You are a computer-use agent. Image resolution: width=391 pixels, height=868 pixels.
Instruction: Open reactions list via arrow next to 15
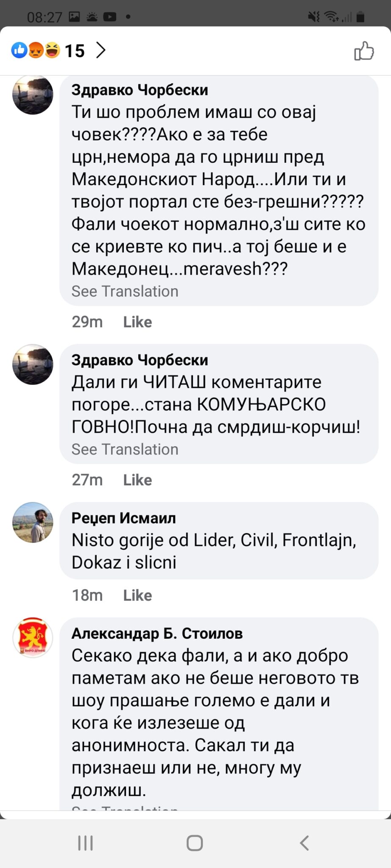101,50
